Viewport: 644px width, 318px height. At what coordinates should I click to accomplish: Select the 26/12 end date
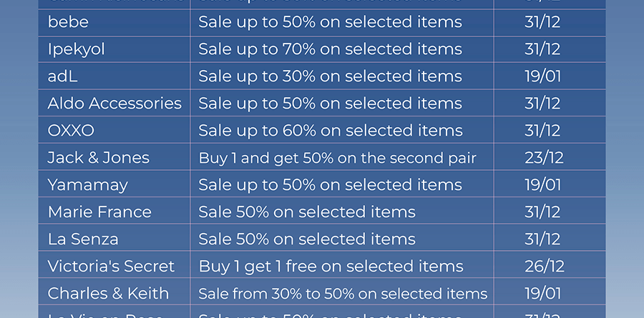(545, 267)
